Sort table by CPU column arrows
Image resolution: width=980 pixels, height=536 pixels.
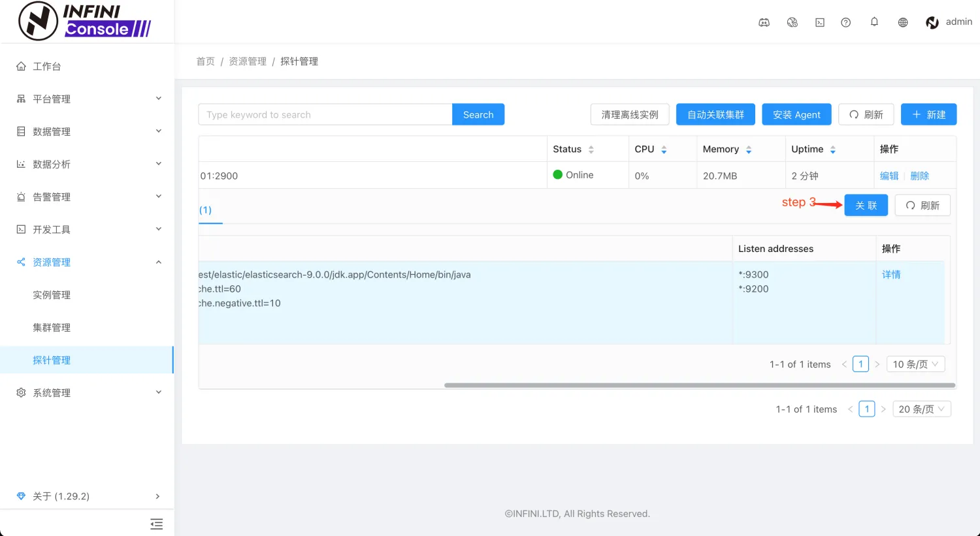coord(664,150)
